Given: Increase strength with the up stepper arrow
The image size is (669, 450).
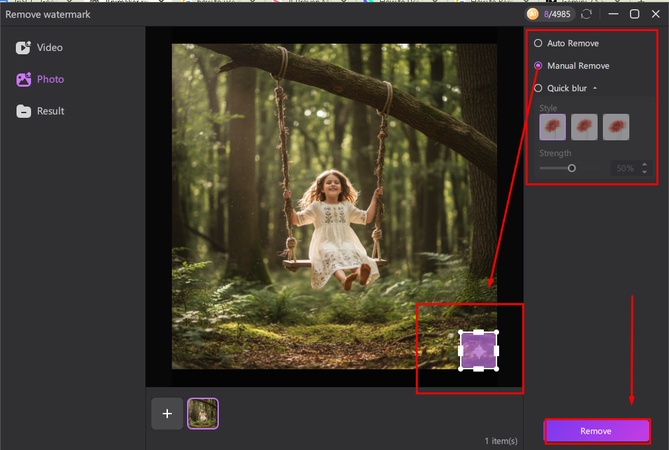Looking at the screenshot, I should click(644, 165).
